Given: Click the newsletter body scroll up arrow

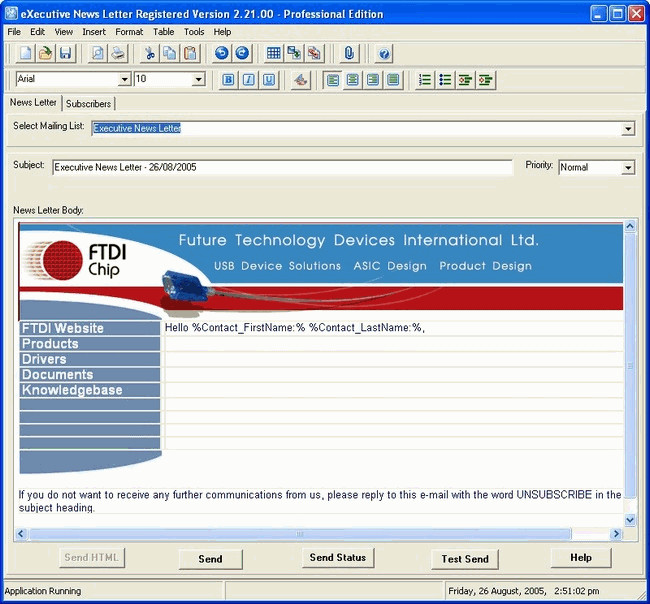Looking at the screenshot, I should (630, 226).
